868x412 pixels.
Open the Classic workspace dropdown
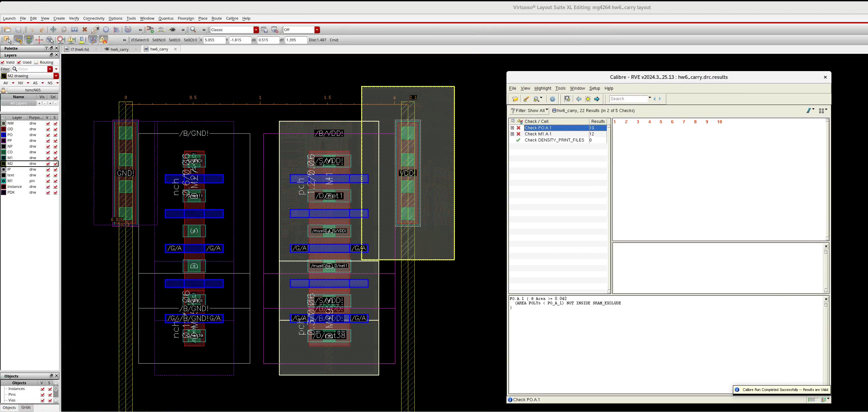(x=256, y=30)
